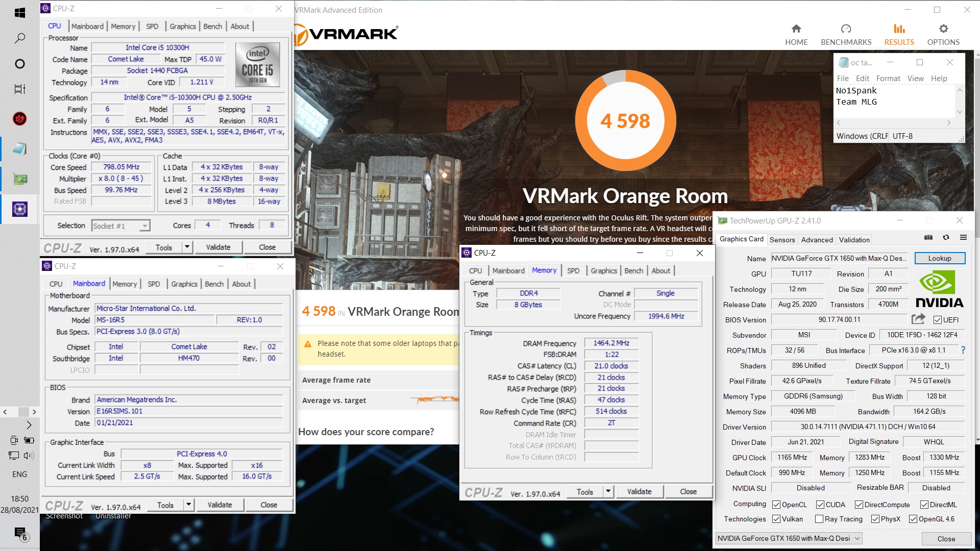Open Notepad Format menu
The image size is (980, 551).
click(888, 79)
